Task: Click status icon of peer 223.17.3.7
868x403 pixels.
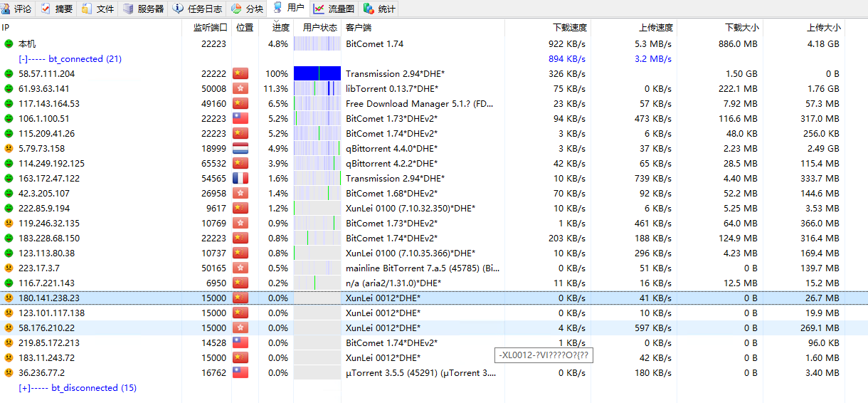Action: pyautogui.click(x=9, y=268)
